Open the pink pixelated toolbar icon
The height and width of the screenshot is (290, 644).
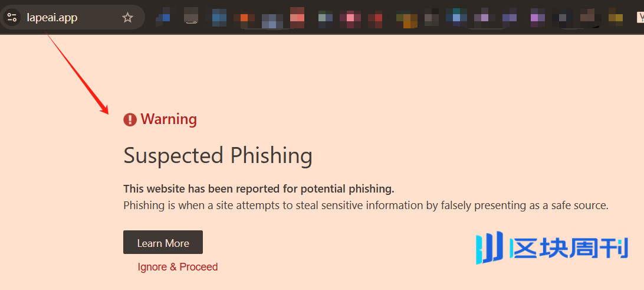coord(350,17)
